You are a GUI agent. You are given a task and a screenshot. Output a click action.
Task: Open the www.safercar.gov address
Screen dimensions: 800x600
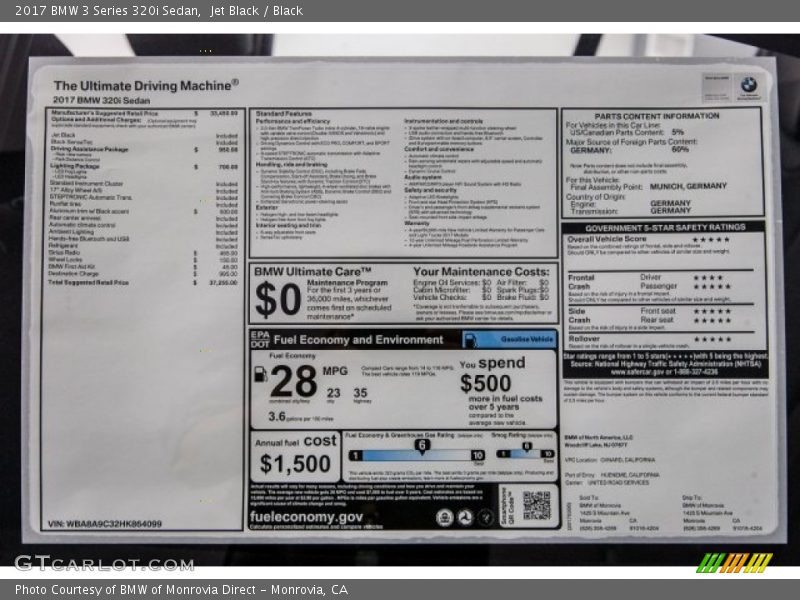tap(665, 372)
